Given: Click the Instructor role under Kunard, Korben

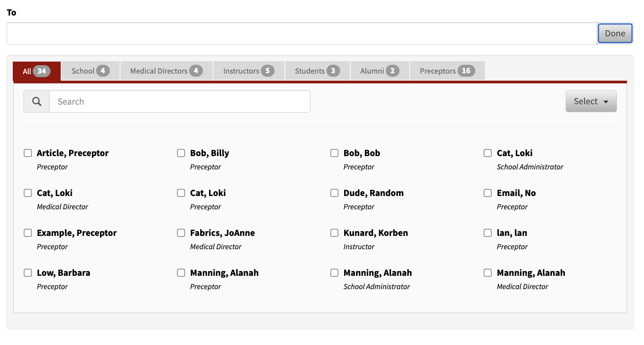Looking at the screenshot, I should pyautogui.click(x=359, y=247).
